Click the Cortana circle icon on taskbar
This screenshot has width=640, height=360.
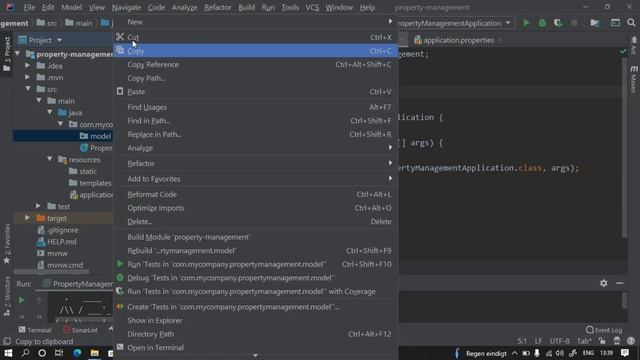(42, 353)
